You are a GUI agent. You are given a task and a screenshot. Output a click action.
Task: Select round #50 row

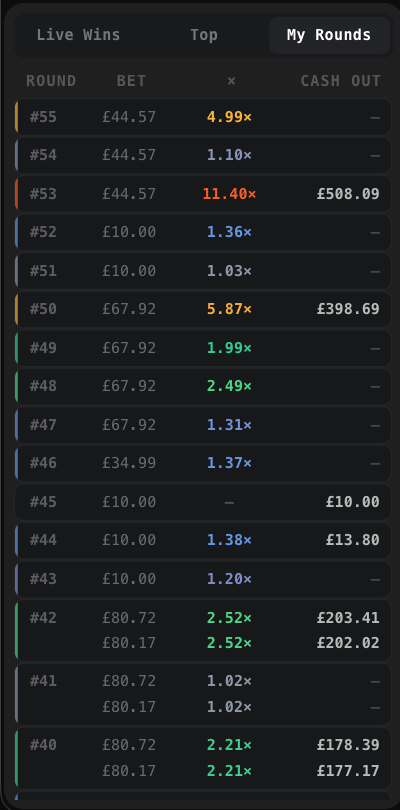point(203,309)
